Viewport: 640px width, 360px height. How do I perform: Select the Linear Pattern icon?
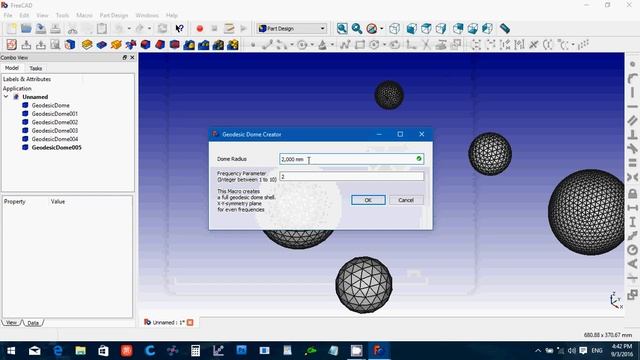click(x=204, y=44)
